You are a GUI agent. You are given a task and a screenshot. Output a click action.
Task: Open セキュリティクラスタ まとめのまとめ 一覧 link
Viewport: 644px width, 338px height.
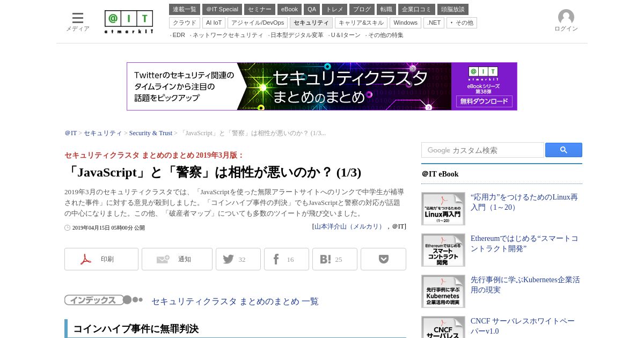pyautogui.click(x=235, y=302)
